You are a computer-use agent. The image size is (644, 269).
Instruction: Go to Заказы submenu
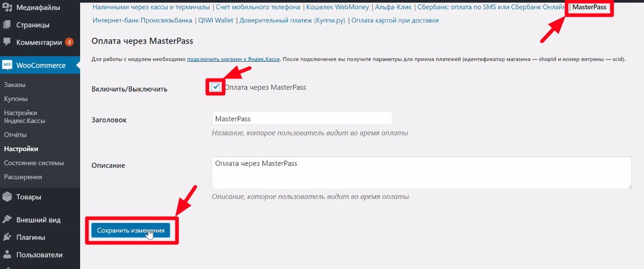pos(15,85)
